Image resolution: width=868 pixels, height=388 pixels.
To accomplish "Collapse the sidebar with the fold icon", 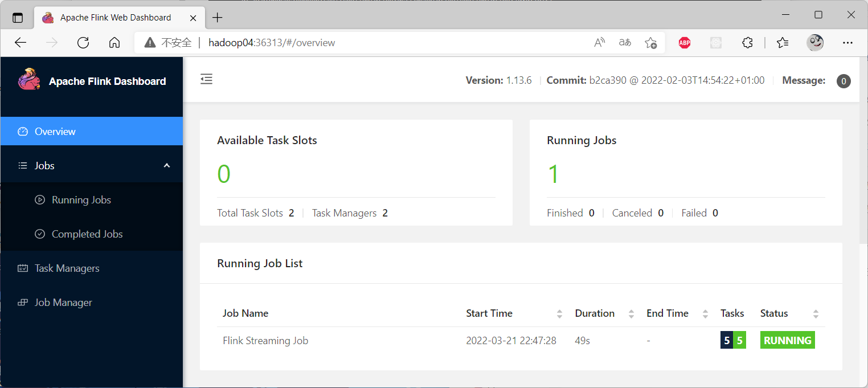I will pyautogui.click(x=206, y=80).
